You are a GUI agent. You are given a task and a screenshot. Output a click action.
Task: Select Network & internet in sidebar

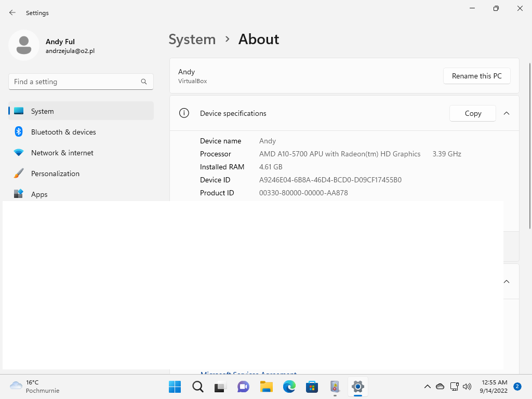pyautogui.click(x=62, y=153)
